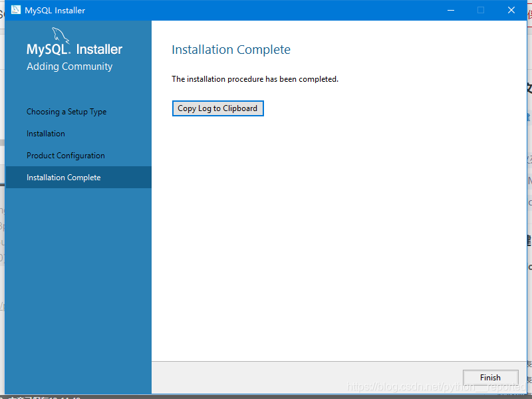The image size is (532, 399).
Task: Copy Log to Clipboard button
Action: [x=218, y=108]
